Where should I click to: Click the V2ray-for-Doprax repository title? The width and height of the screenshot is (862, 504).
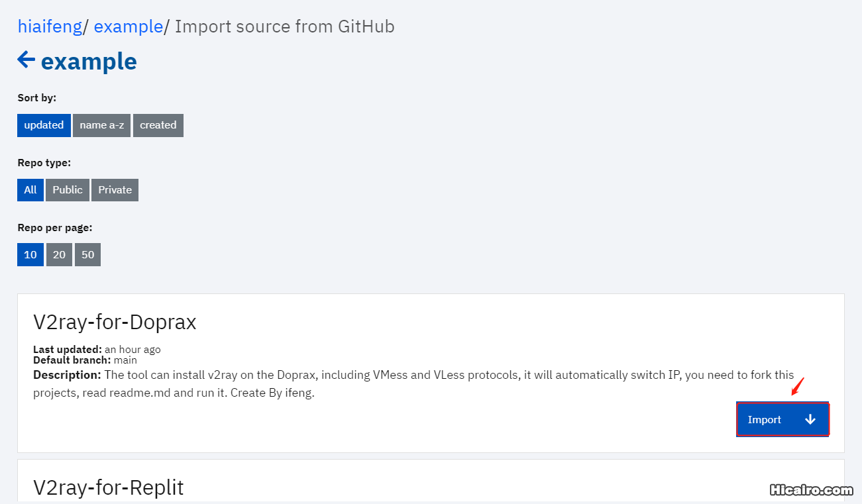[x=115, y=322]
